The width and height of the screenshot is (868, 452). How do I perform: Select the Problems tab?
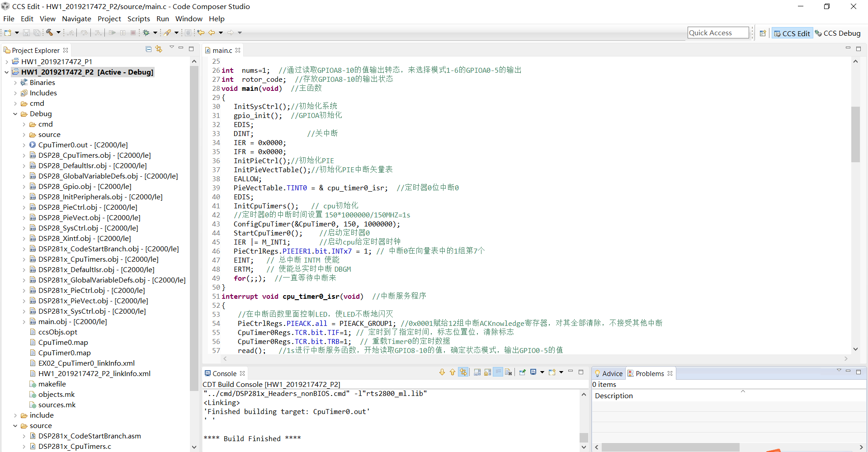click(x=650, y=373)
